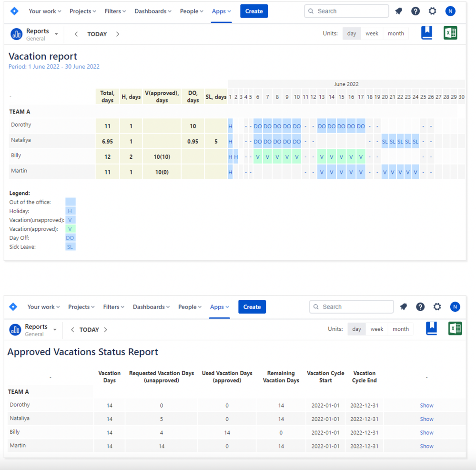
Task: Open settings gear in bottom navigation bar
Action: 437,307
